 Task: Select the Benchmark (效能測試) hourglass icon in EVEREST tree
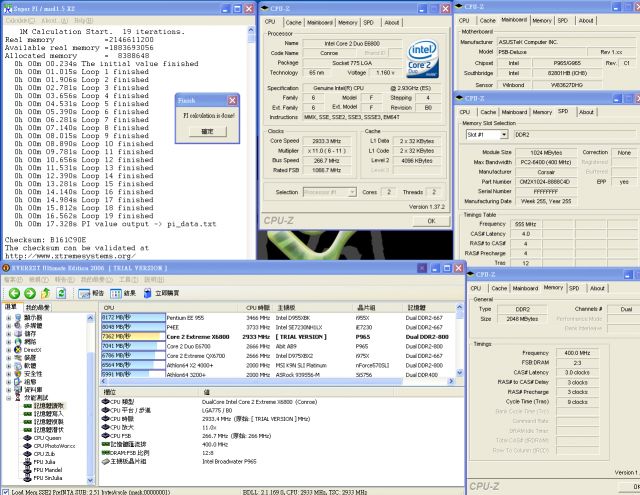pyautogui.click(x=18, y=397)
